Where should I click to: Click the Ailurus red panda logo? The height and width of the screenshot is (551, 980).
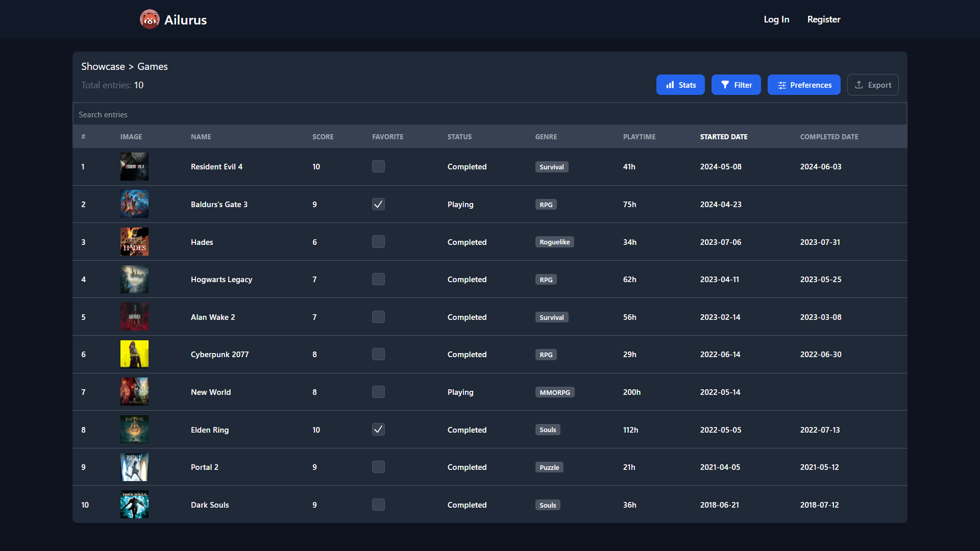(150, 19)
